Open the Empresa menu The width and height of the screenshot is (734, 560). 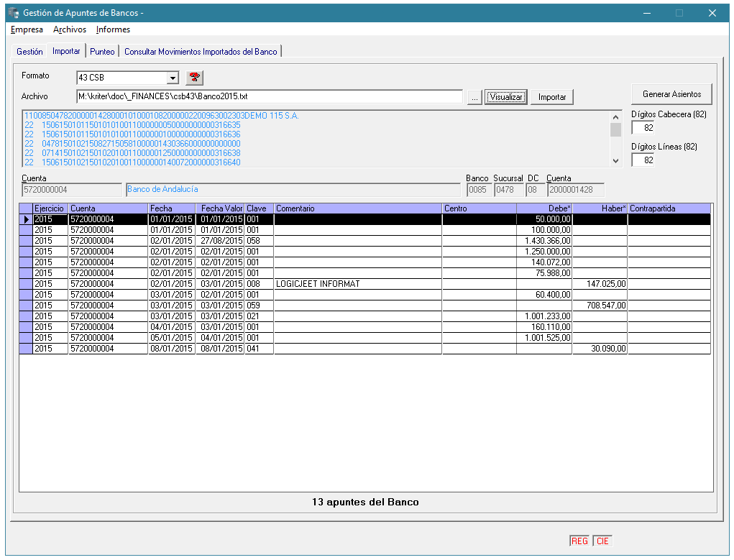[27, 29]
